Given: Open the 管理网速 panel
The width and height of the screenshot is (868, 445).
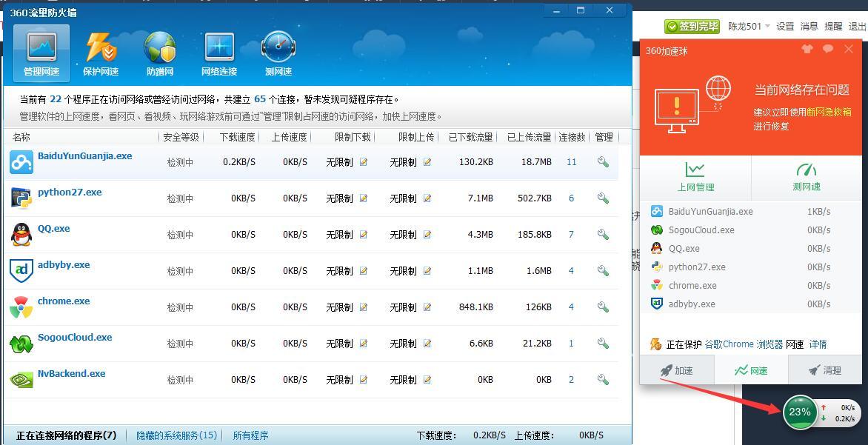Looking at the screenshot, I should [x=40, y=52].
